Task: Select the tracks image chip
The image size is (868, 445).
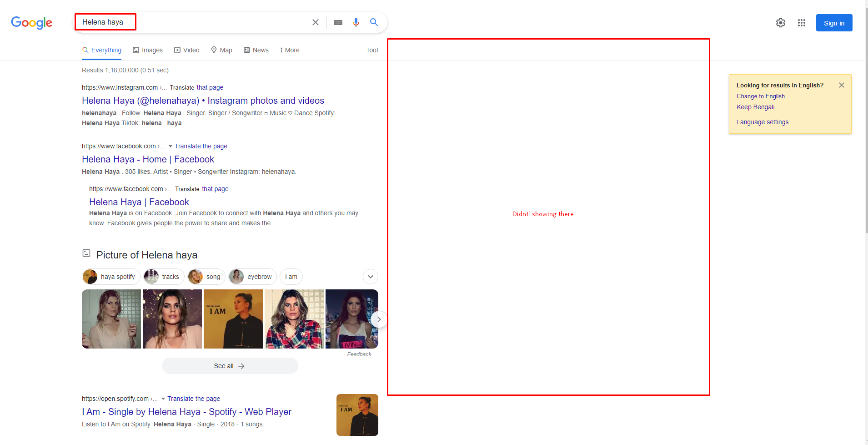Action: (x=164, y=277)
